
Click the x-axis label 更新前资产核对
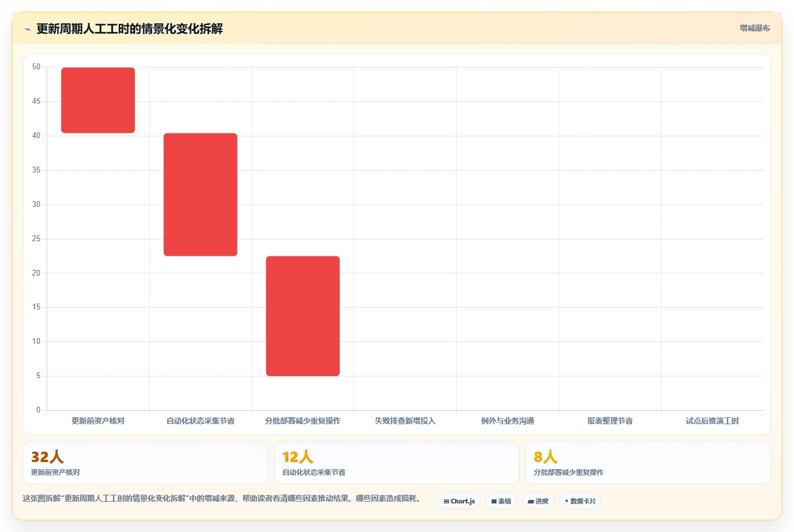point(98,421)
